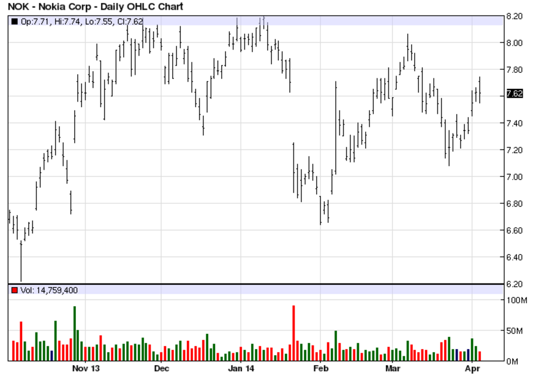Click the 'Dec' date axis label
The height and width of the screenshot is (392, 536).
pyautogui.click(x=161, y=368)
